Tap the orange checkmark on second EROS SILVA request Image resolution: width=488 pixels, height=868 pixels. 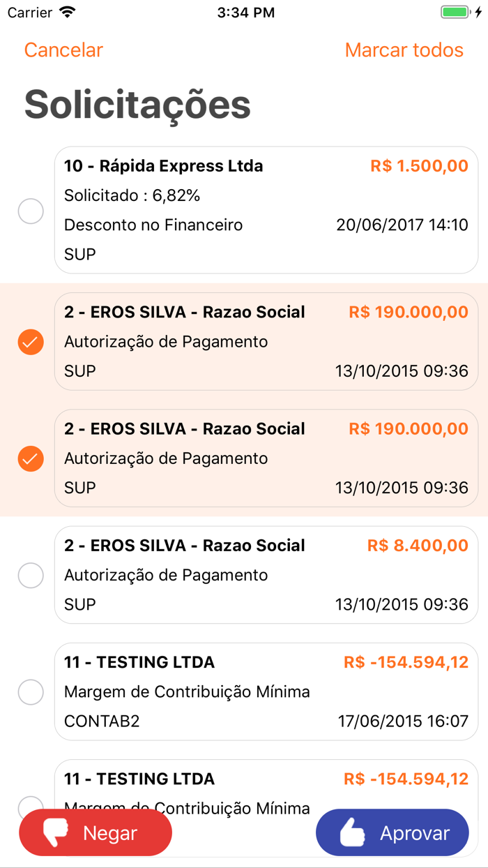30,458
